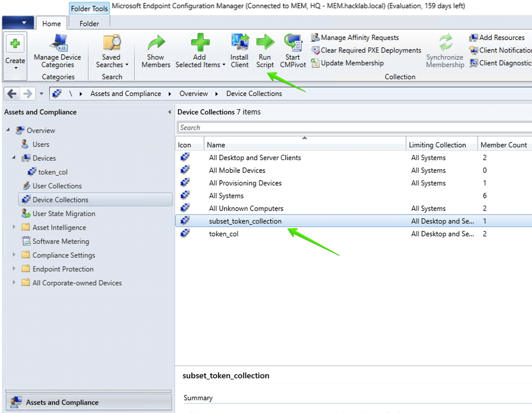Open Assets and Compliance workspace button

coord(89,402)
